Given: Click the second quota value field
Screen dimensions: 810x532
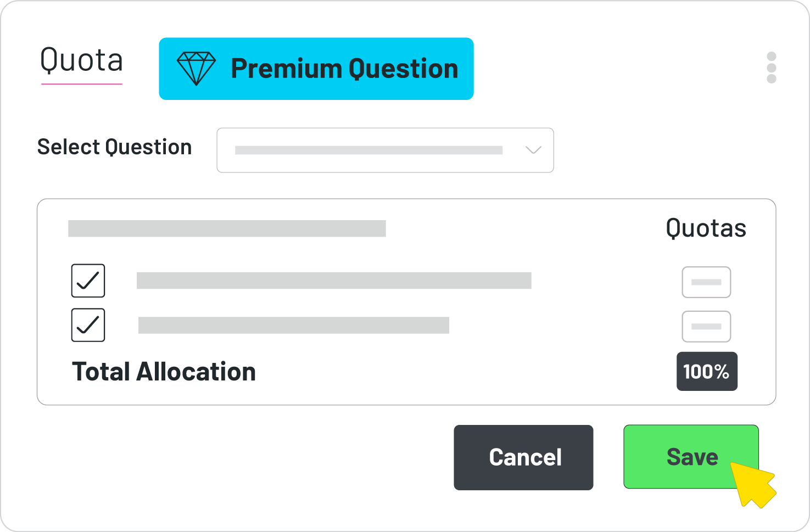Looking at the screenshot, I should (706, 327).
